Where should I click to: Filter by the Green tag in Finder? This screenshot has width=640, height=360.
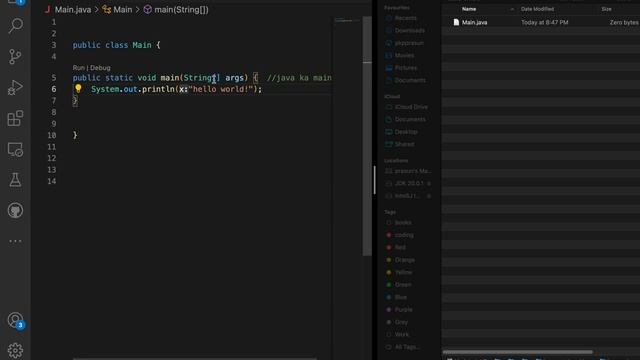pos(403,285)
